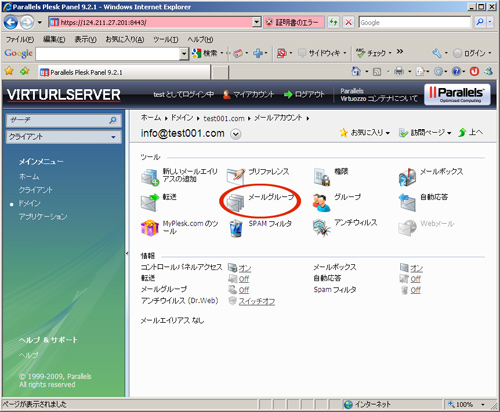500x412 pixels.
Task: Open the 表示(V) menu
Action: [x=86, y=39]
